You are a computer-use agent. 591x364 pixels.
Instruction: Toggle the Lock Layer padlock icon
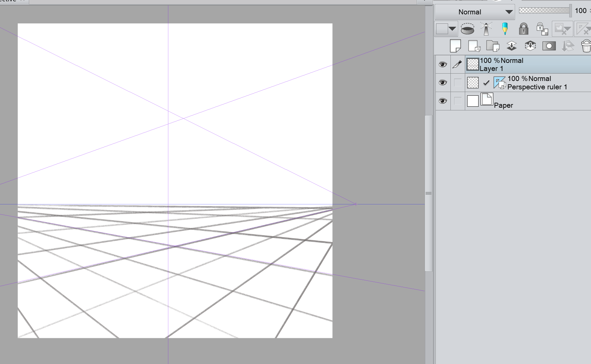(524, 29)
